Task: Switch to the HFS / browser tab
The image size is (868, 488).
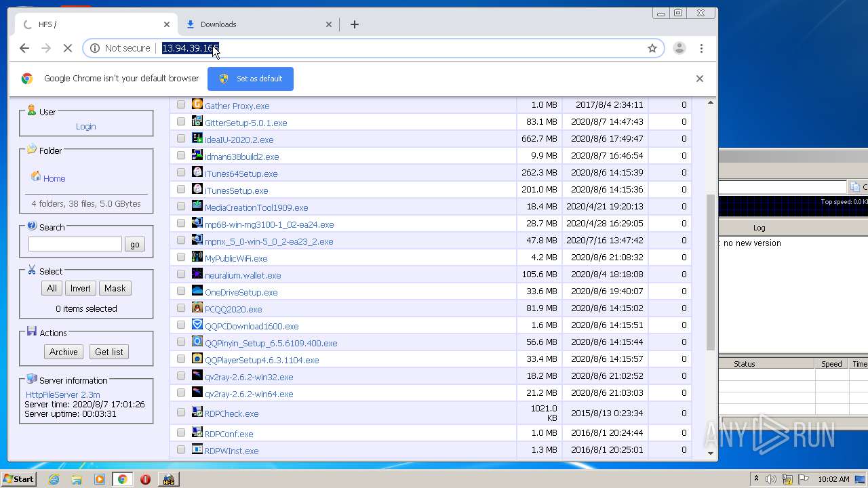Action: 95,24
